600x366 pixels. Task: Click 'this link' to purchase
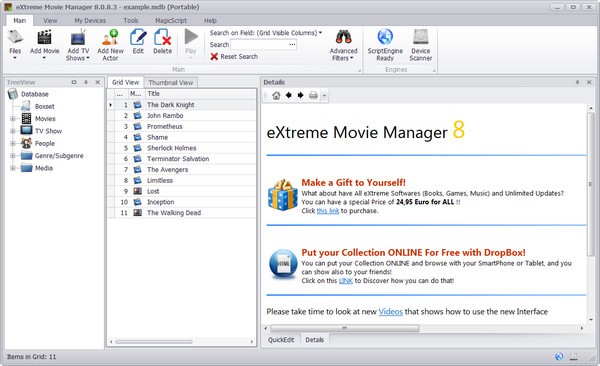(x=328, y=211)
